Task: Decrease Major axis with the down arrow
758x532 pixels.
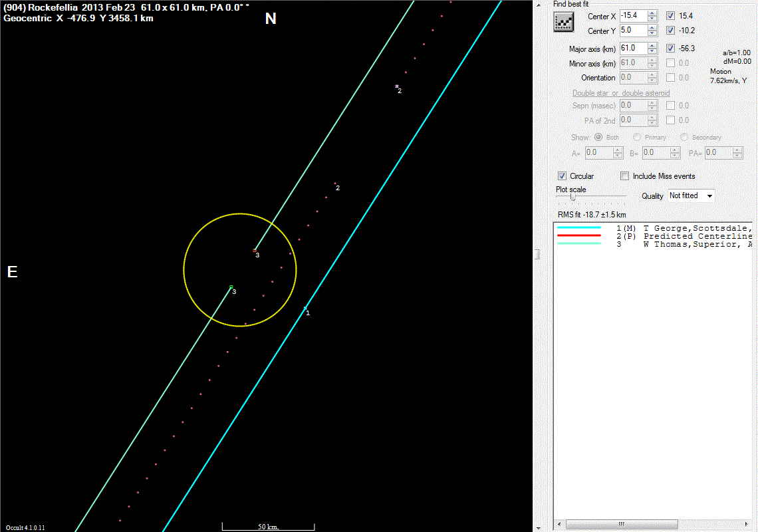Action: click(652, 51)
